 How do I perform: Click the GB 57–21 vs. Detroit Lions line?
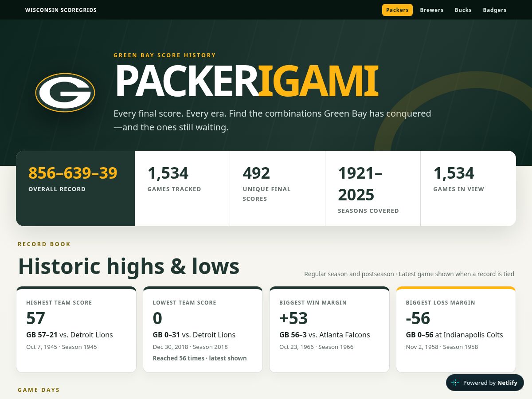[70, 335]
